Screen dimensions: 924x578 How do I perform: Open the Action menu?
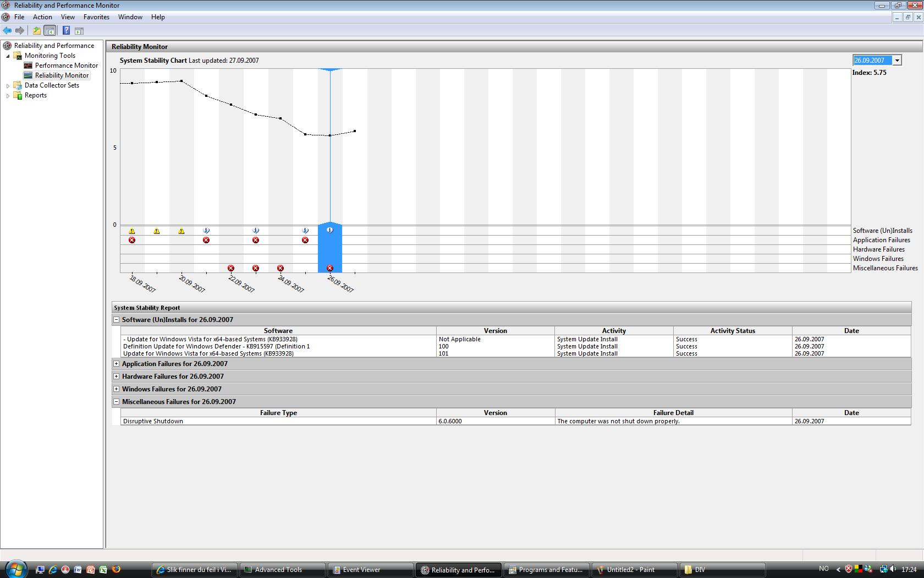point(42,17)
